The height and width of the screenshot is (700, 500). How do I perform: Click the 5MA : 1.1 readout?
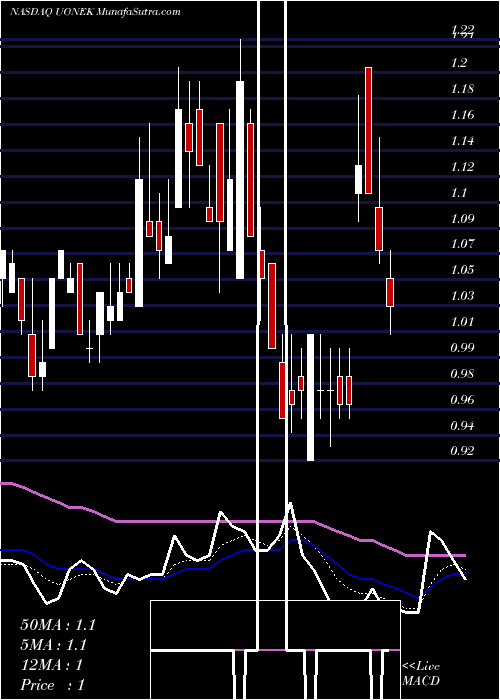(x=54, y=645)
